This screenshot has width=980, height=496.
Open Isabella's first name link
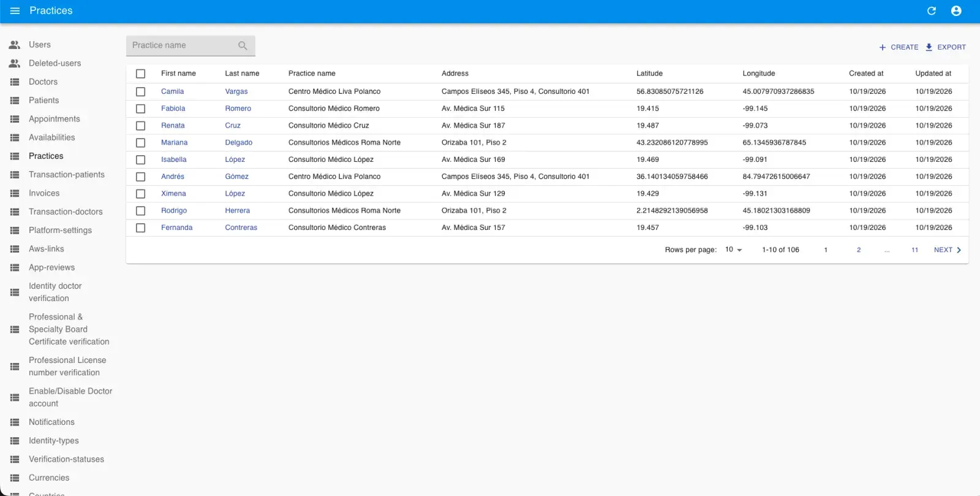pos(174,159)
